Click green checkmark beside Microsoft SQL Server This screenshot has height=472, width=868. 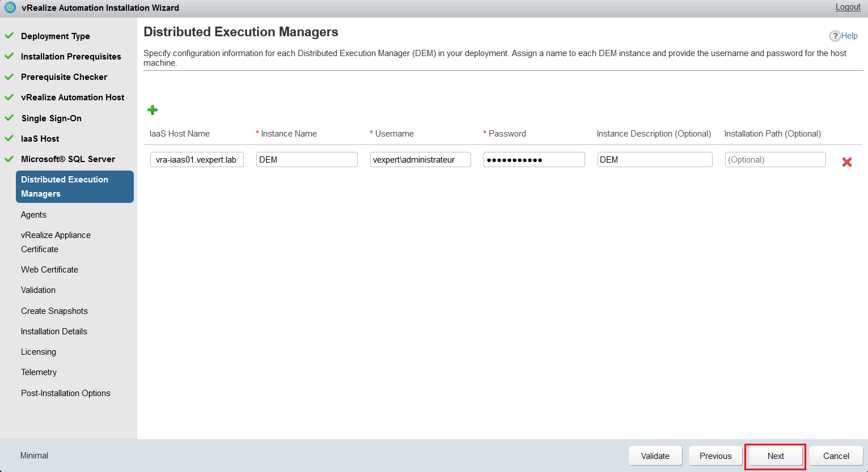click(x=9, y=159)
